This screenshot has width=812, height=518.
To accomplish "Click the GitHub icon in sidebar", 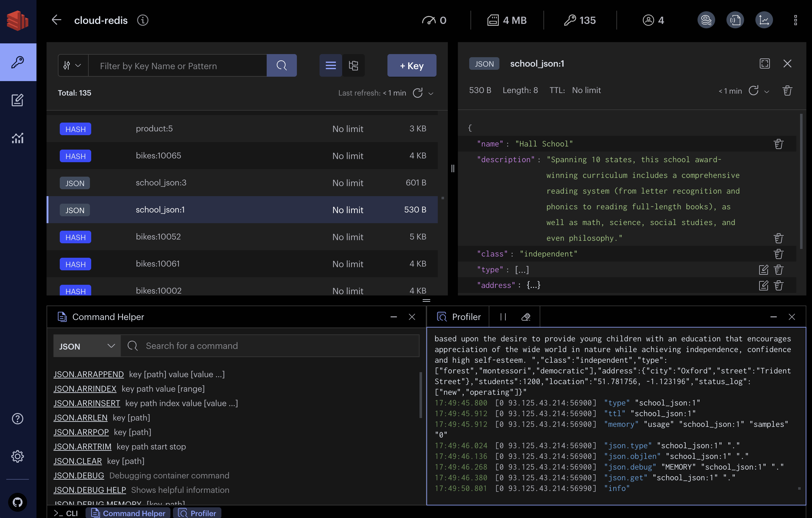I will point(18,502).
